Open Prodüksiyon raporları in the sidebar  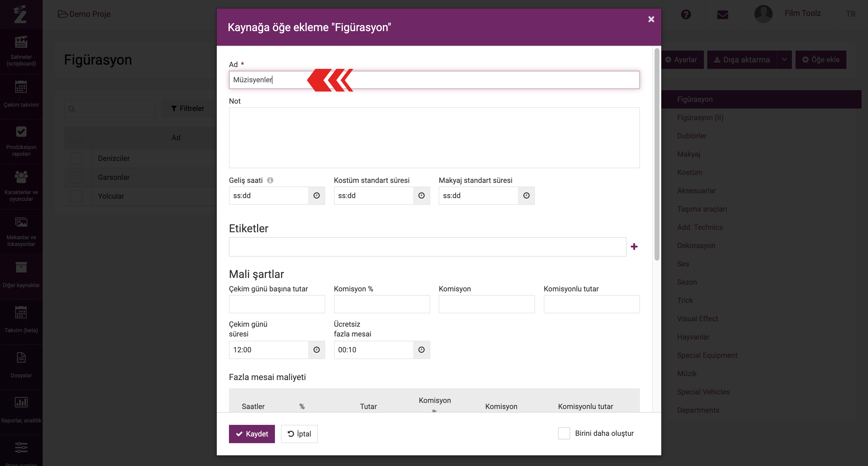(21, 141)
